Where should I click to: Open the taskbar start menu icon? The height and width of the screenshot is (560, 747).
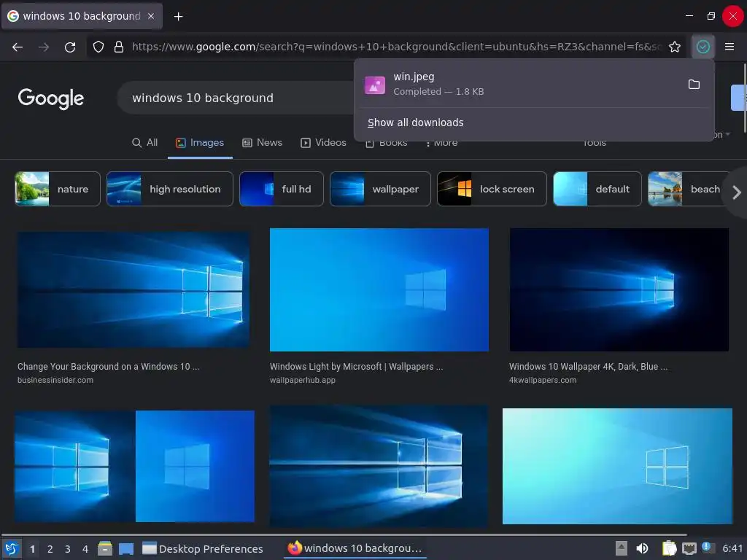click(x=12, y=548)
